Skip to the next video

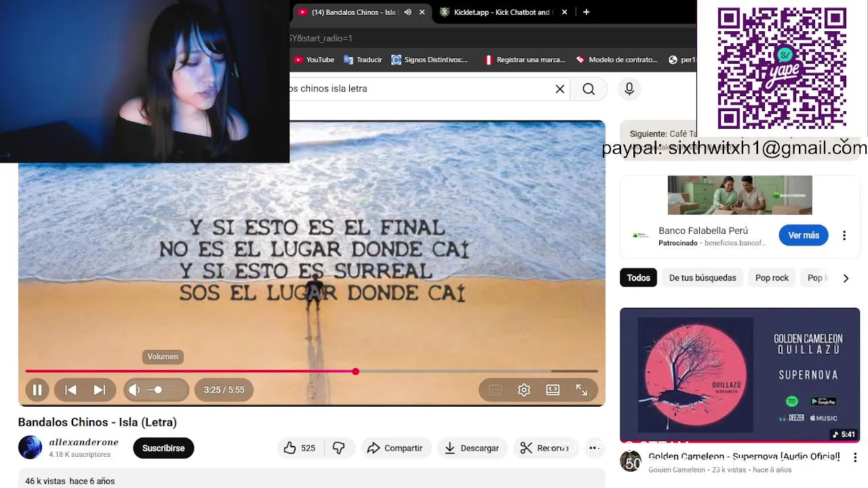point(99,390)
